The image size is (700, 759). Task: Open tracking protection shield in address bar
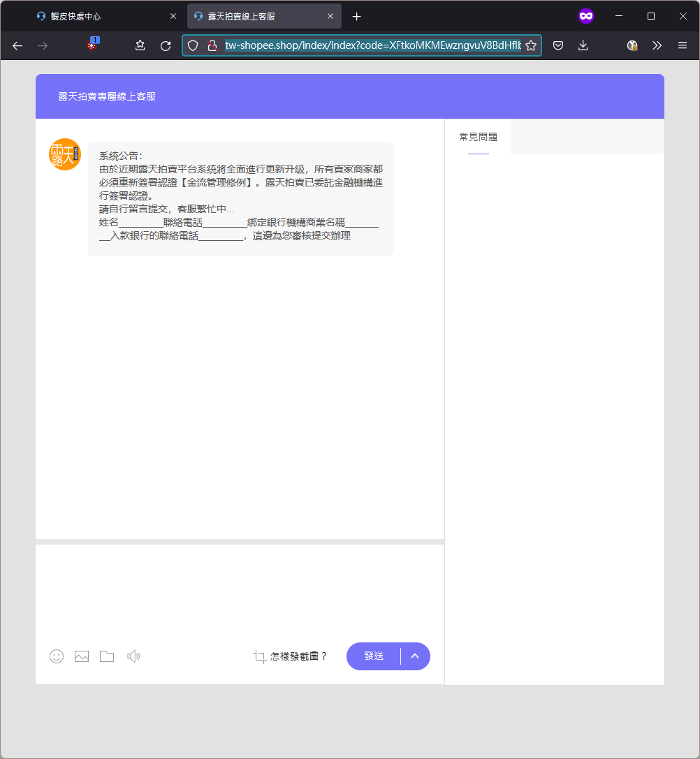[x=193, y=45]
